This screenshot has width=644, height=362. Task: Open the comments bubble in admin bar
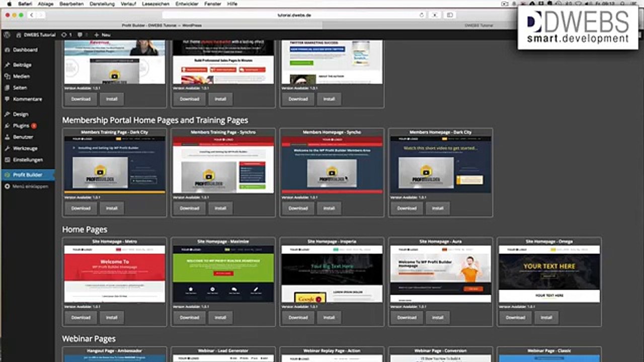coord(80,35)
